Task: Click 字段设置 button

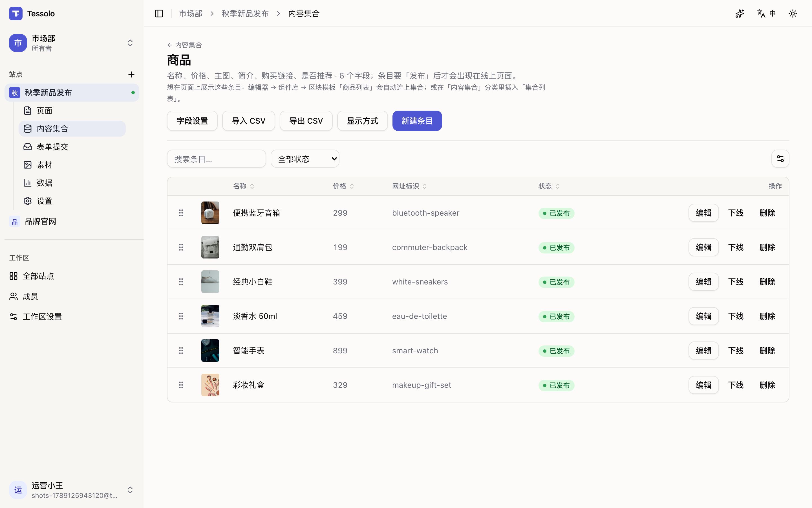Action: tap(192, 121)
